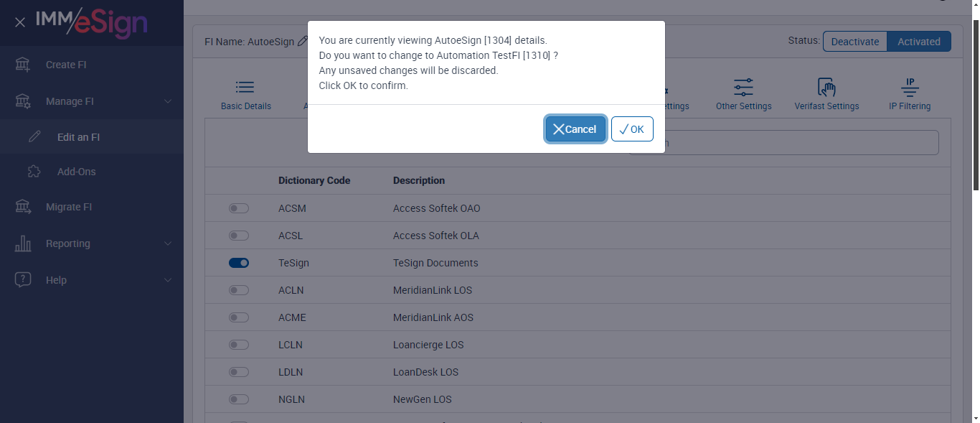This screenshot has width=980, height=423.
Task: Click the Reporting bar chart icon
Action: 23,243
